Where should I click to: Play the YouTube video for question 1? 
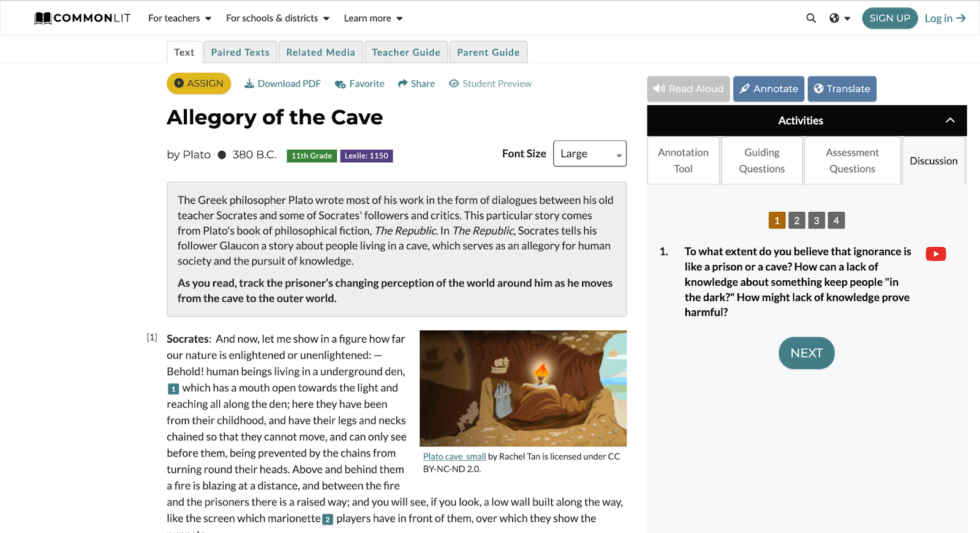click(x=935, y=254)
